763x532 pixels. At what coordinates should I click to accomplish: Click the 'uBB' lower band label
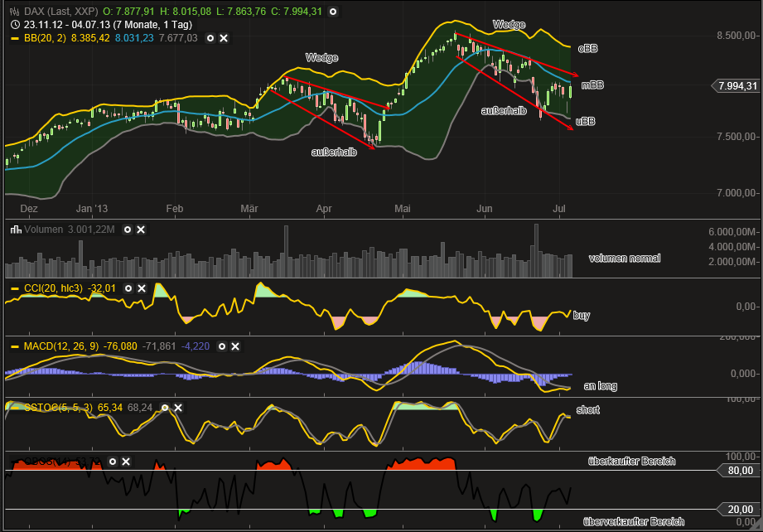tap(586, 121)
